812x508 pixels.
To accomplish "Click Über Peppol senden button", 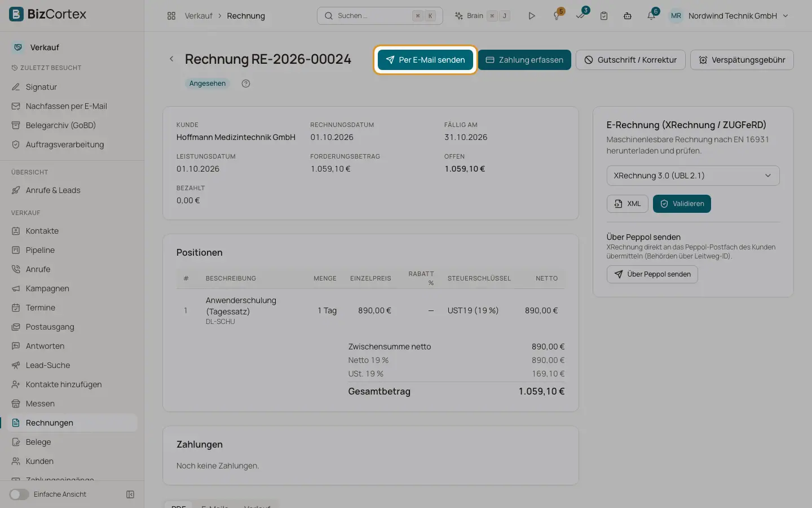I will point(652,274).
